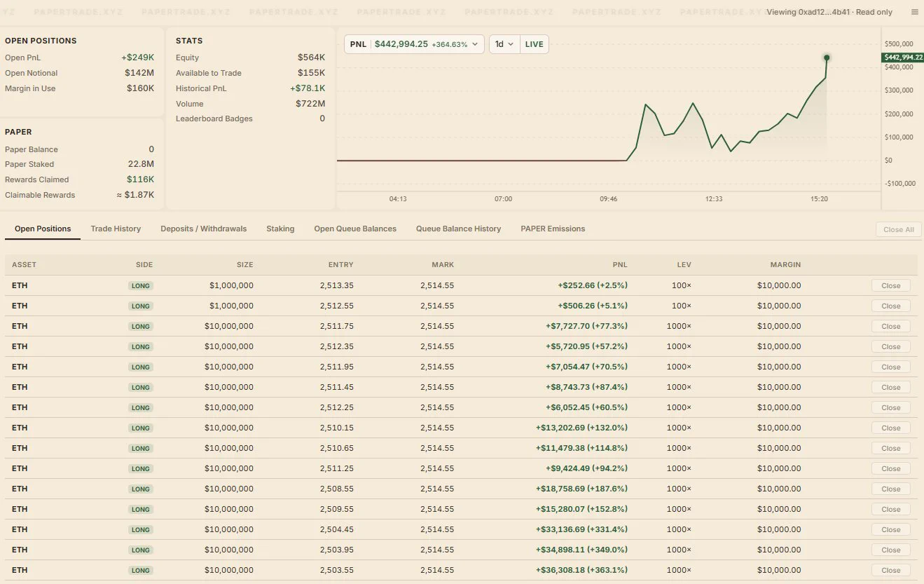Close the ETH position with entry 2,511.75
This screenshot has height=584, width=924.
coord(891,326)
